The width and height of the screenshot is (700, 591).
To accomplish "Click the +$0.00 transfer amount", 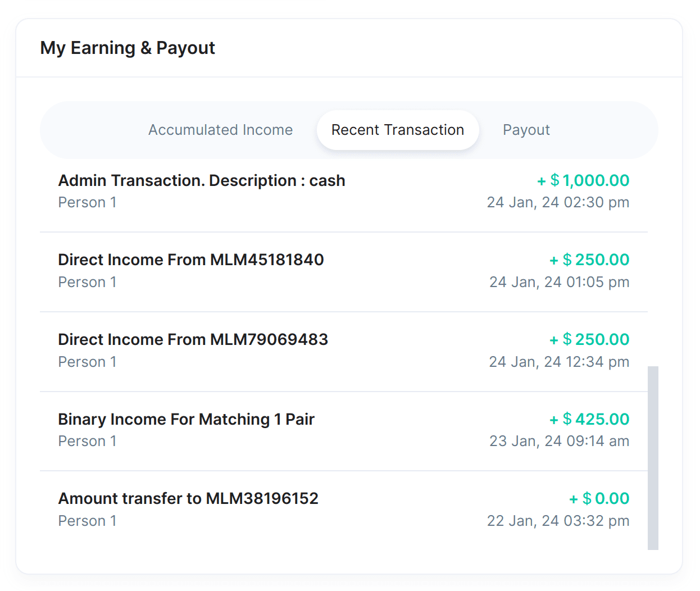I will [599, 498].
